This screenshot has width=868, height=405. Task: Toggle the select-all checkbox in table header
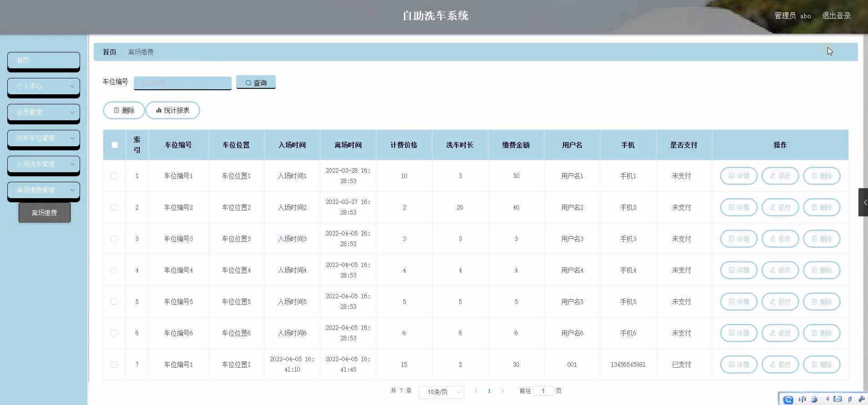115,145
